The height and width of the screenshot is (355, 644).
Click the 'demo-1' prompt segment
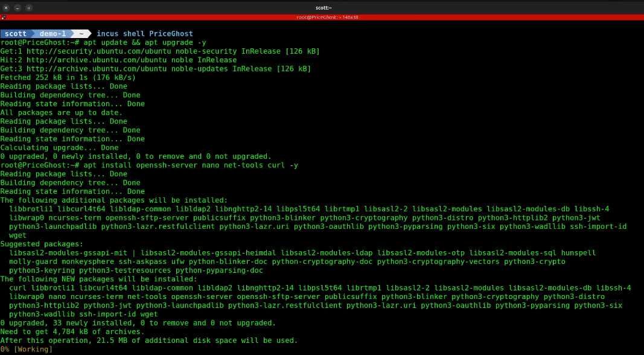pos(52,34)
